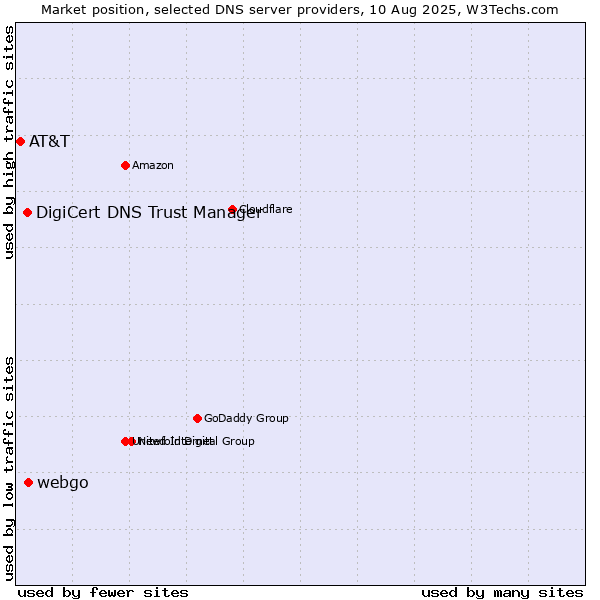This screenshot has width=600, height=600.
Task: Click the Cloudflare red data point
Action: 232,209
